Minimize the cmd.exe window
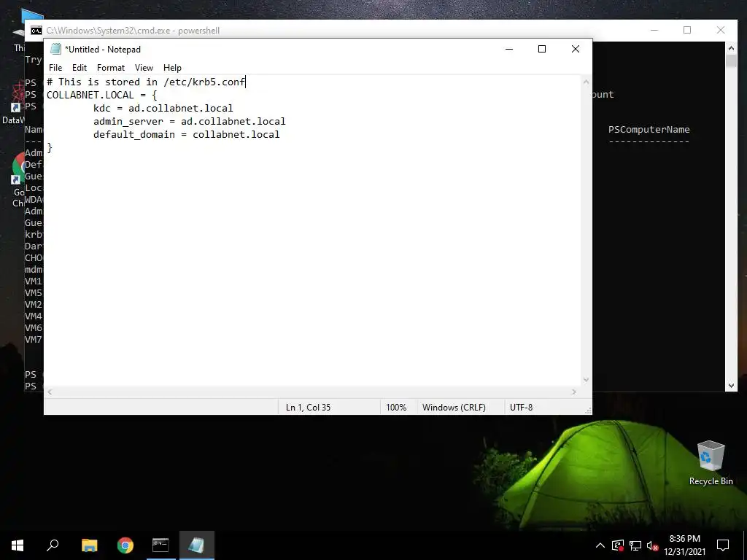 [654, 30]
